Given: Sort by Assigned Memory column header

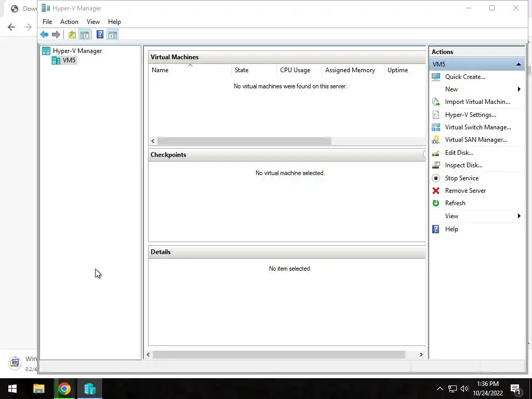Looking at the screenshot, I should [x=353, y=70].
